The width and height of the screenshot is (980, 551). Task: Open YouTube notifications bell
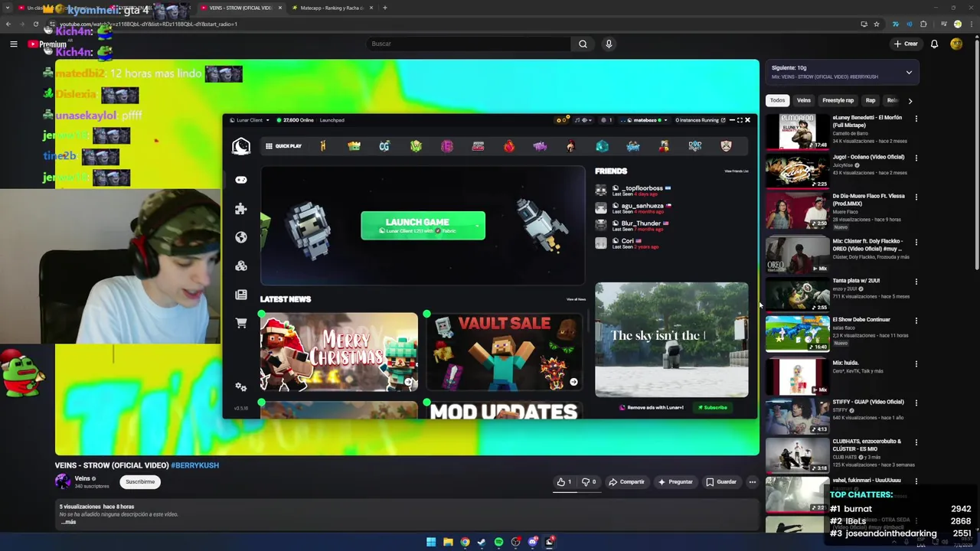click(934, 44)
